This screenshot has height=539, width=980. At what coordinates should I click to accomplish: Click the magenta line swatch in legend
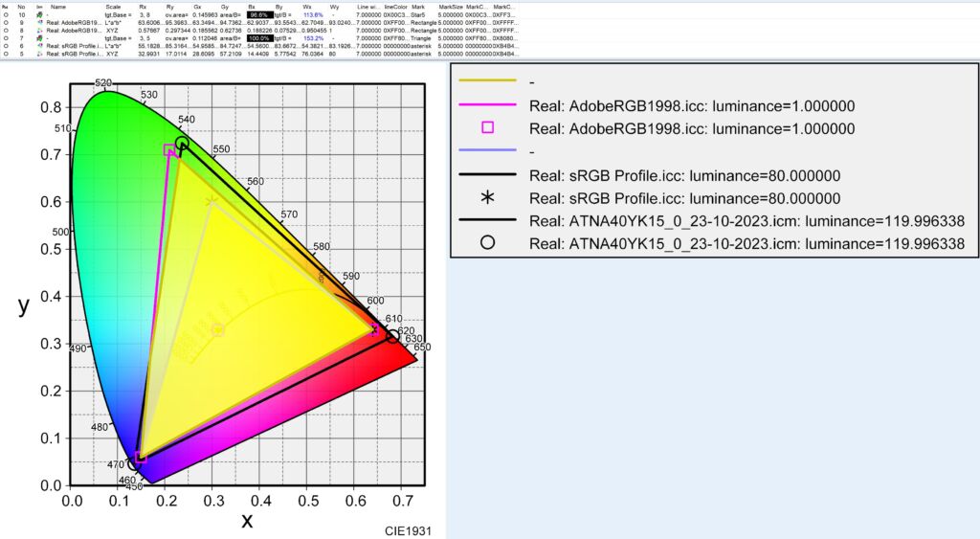[x=487, y=104]
